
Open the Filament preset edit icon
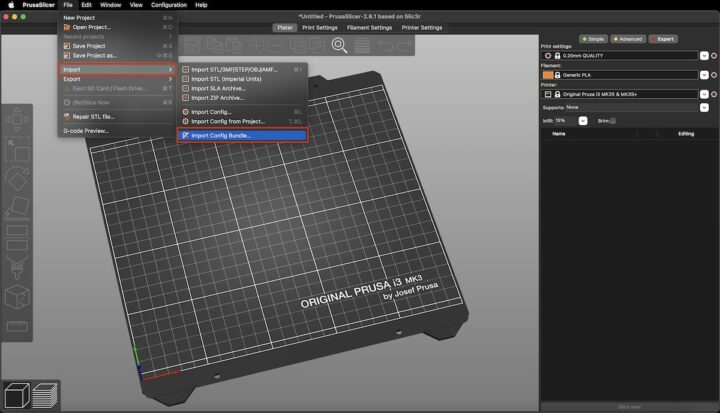714,75
